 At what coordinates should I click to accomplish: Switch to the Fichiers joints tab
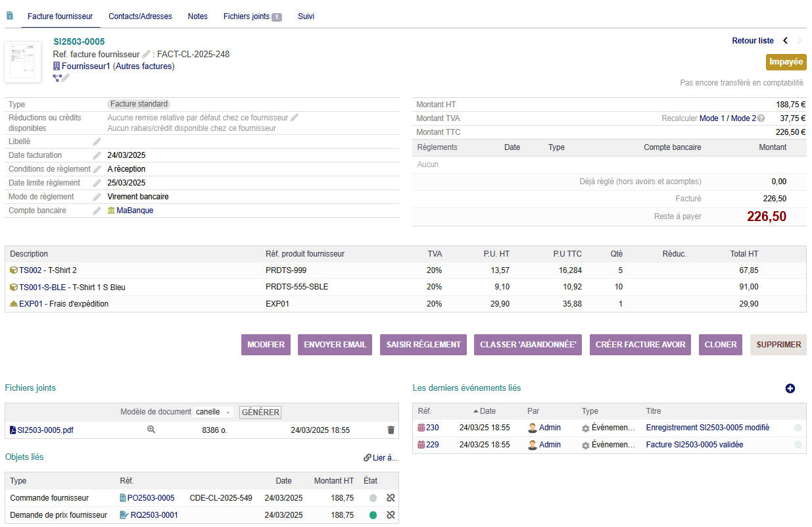coord(252,16)
